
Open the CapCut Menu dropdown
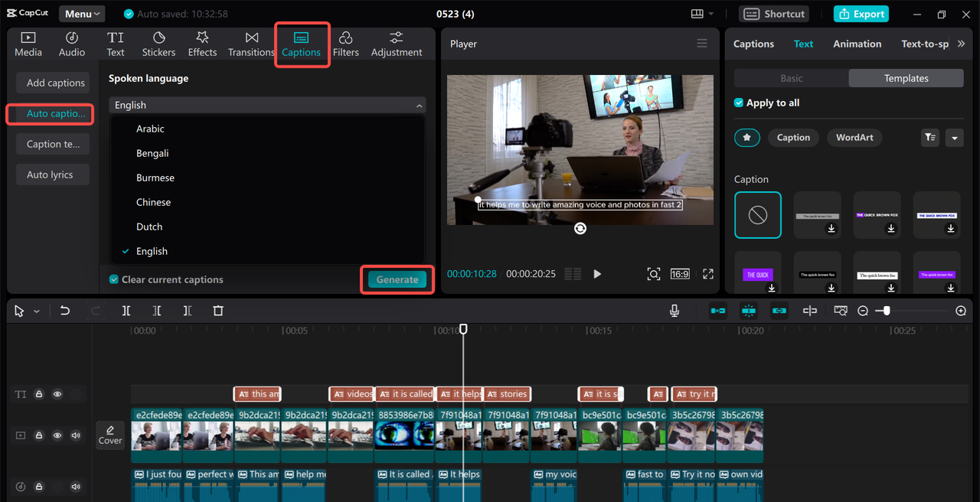(x=82, y=14)
